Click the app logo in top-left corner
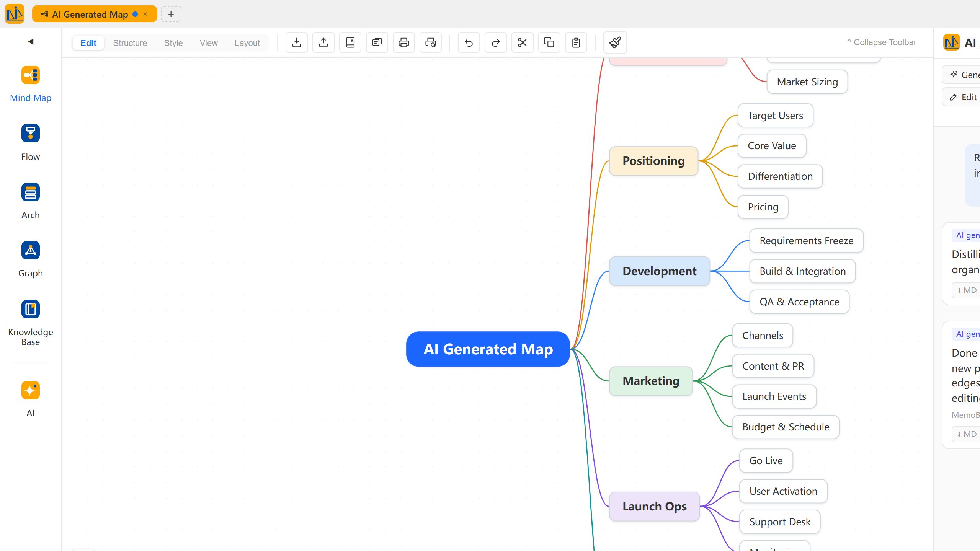Image resolution: width=980 pixels, height=551 pixels. 15,14
